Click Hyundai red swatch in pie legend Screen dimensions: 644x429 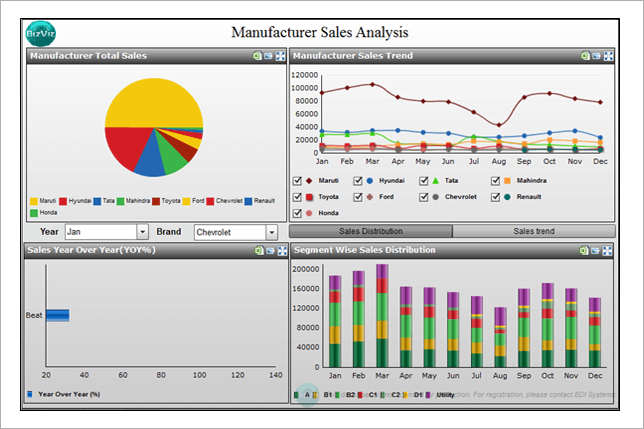(x=63, y=201)
